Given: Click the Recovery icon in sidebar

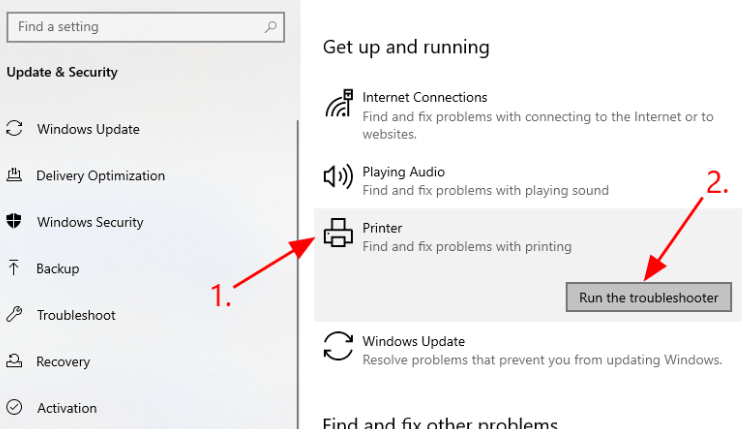Looking at the screenshot, I should [15, 361].
